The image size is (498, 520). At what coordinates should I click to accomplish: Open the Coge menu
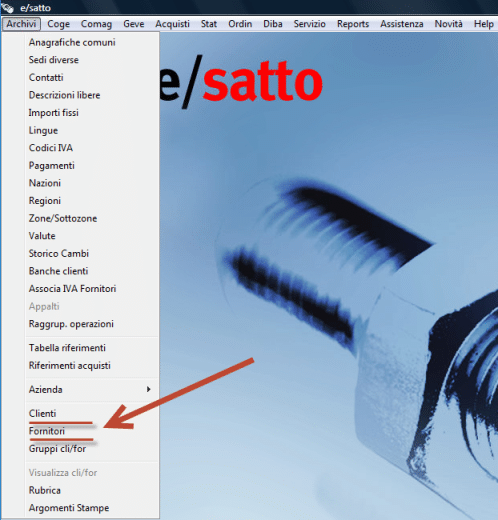58,24
